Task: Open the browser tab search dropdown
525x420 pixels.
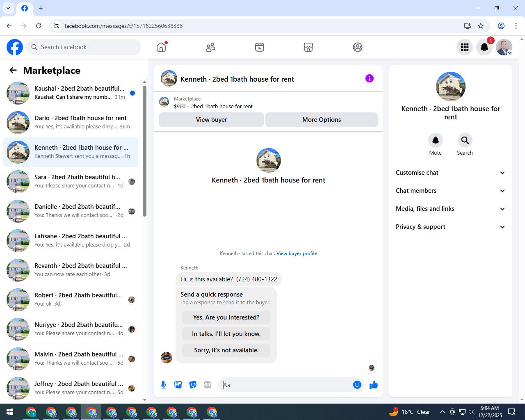Action: [8, 8]
